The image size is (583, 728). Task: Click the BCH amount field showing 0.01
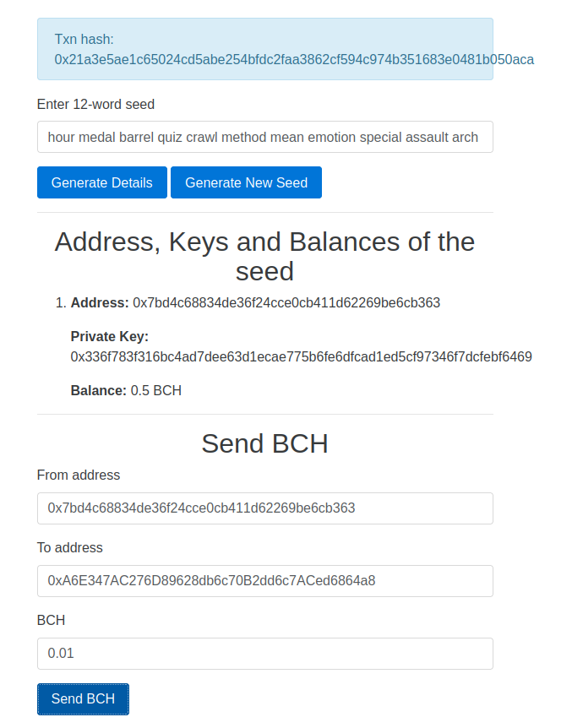point(264,654)
